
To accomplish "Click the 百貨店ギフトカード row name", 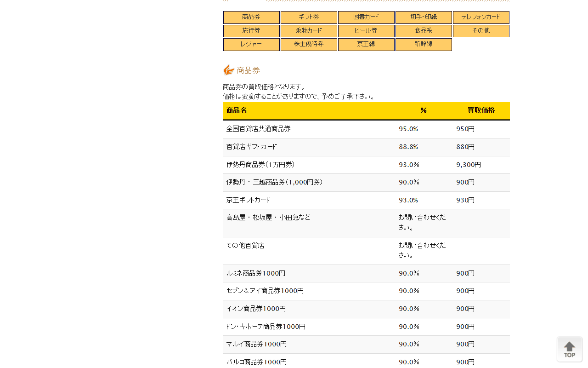I will coord(252,147).
